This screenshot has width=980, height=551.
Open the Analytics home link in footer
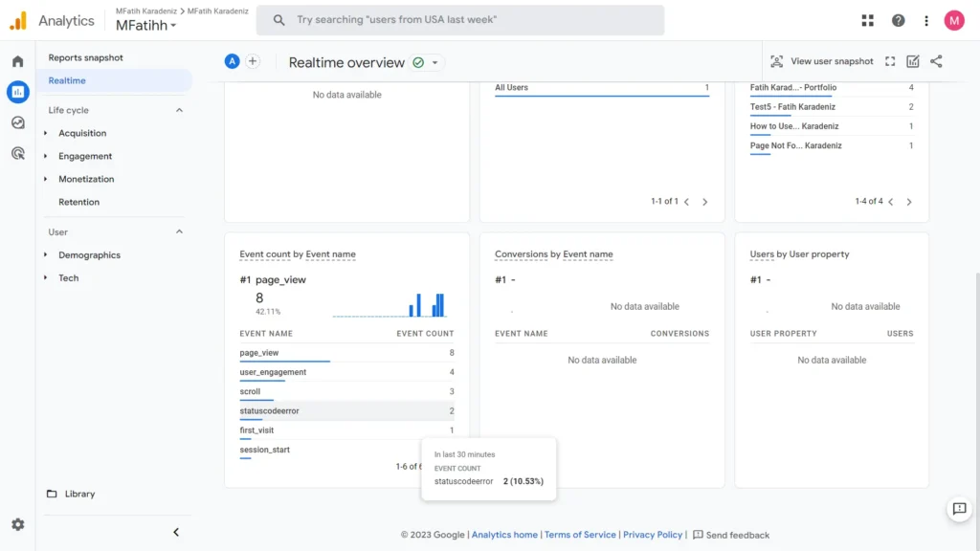pyautogui.click(x=504, y=535)
